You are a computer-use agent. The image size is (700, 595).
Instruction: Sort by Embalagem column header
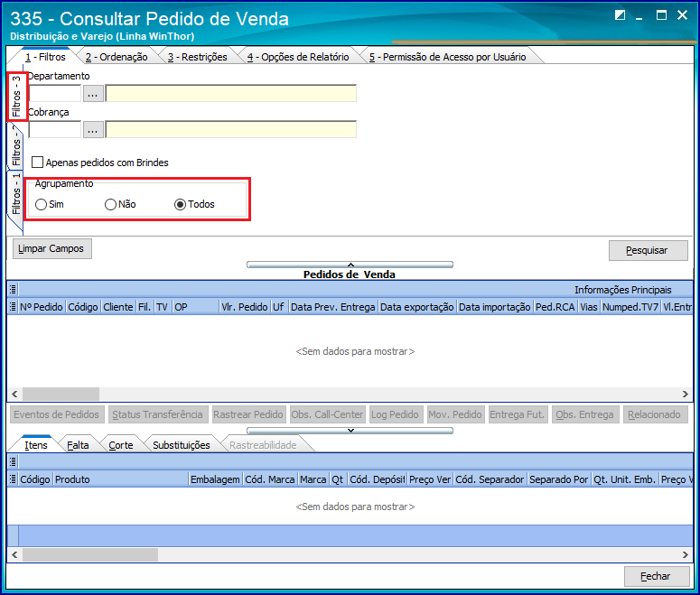215,479
